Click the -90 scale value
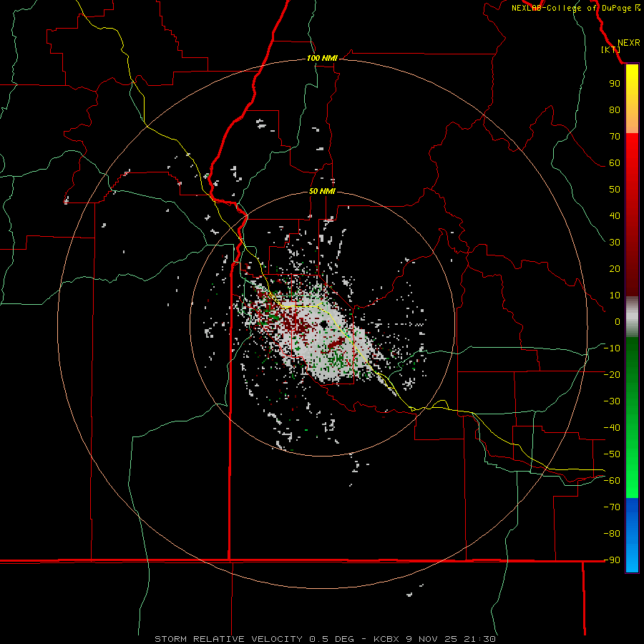Screen dimensions: 644x644 612,560
